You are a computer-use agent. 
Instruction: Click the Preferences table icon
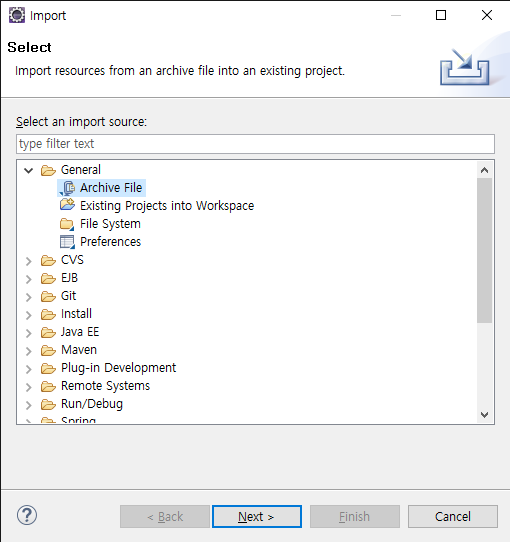(x=67, y=242)
